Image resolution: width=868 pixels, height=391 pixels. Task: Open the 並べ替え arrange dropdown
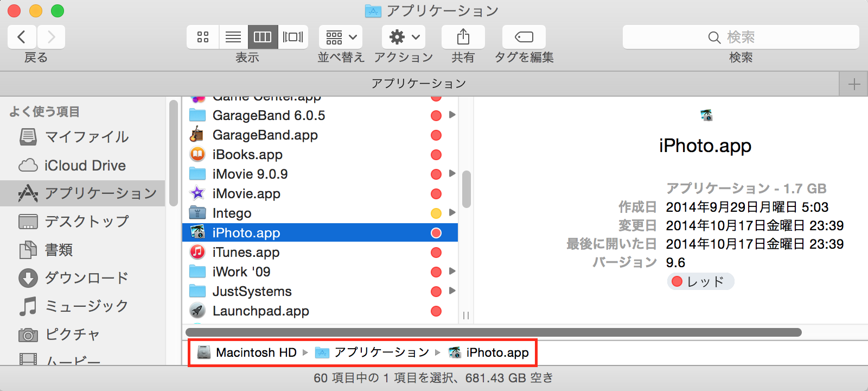pos(341,37)
